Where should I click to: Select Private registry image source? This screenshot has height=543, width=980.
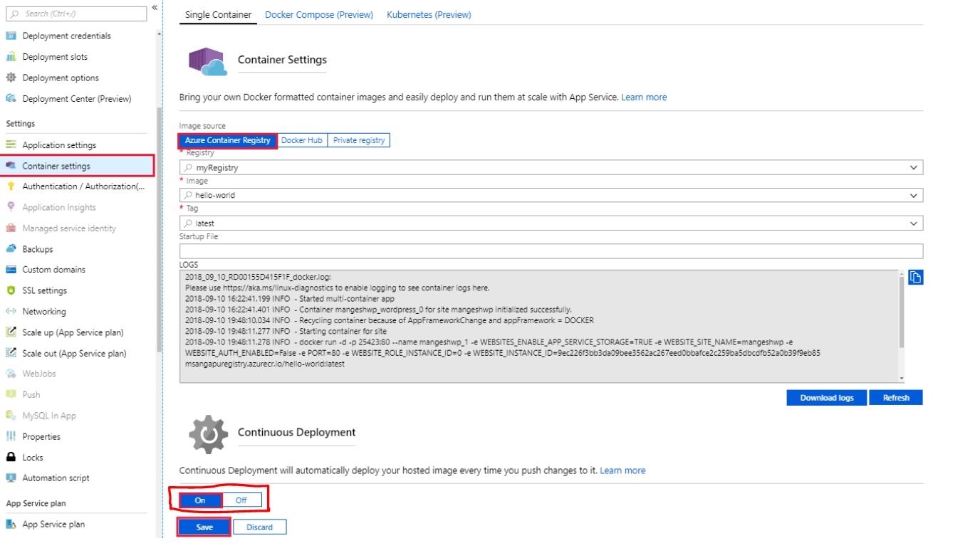[x=359, y=140]
